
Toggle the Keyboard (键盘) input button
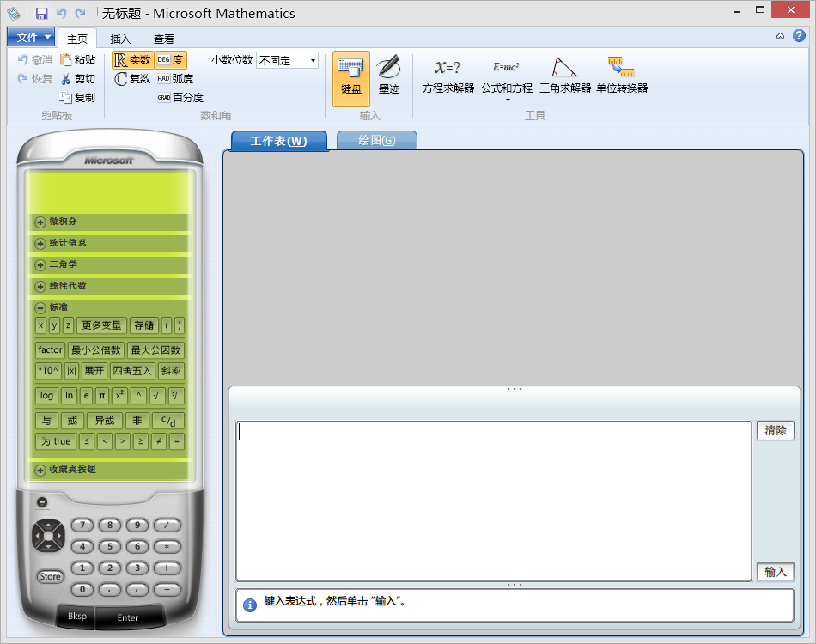[x=351, y=79]
